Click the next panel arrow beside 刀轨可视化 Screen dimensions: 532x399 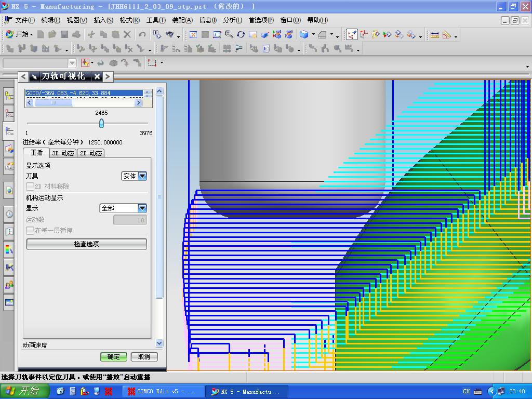pyautogui.click(x=108, y=76)
